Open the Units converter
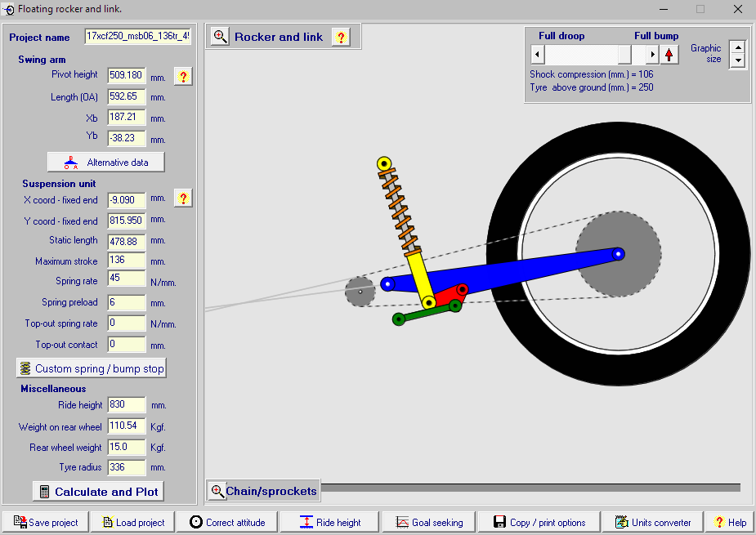This screenshot has width=756, height=535. click(x=652, y=522)
